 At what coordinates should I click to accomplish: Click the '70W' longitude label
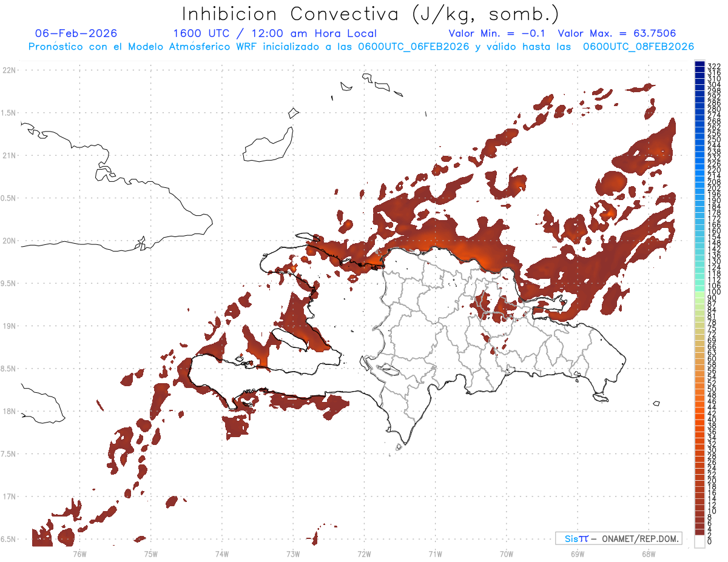tap(507, 554)
